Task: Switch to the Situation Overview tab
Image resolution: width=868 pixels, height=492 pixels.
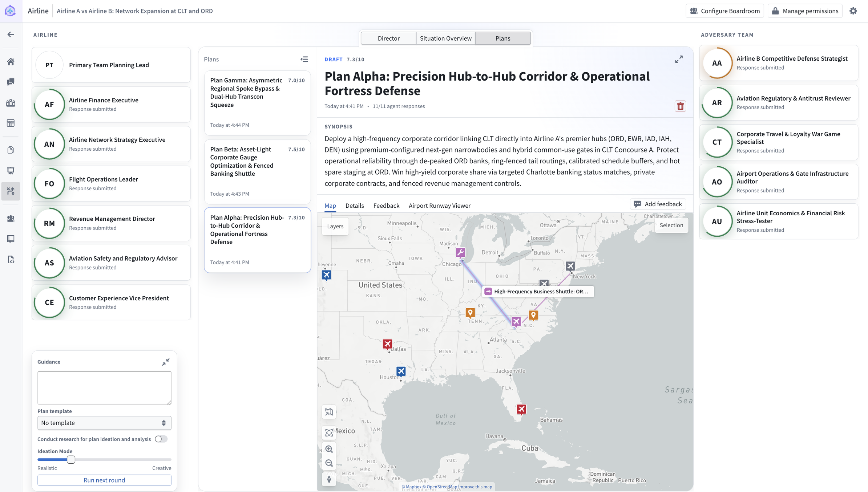Action: pos(445,38)
